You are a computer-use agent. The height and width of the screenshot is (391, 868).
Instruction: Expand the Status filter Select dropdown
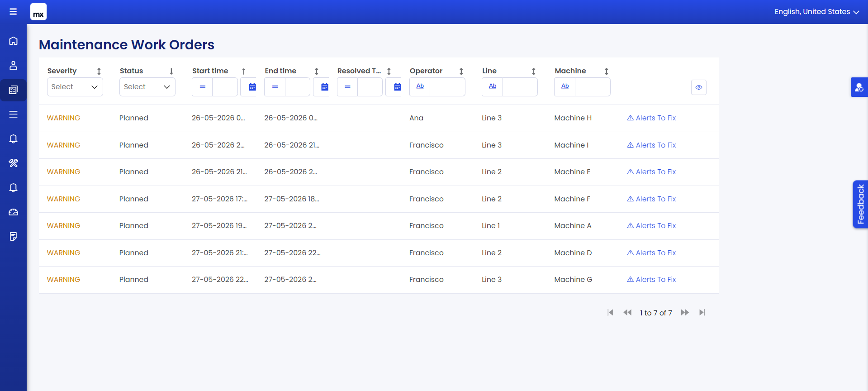147,87
